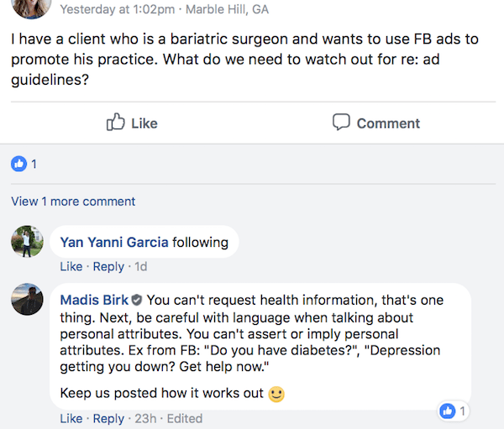This screenshot has width=504, height=429.
Task: Click the Comment speech bubble icon
Action: (x=341, y=123)
